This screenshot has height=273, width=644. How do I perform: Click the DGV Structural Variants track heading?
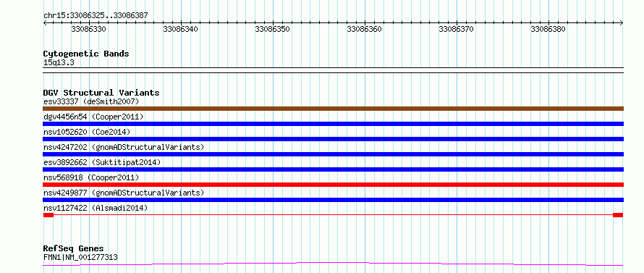[x=101, y=93]
